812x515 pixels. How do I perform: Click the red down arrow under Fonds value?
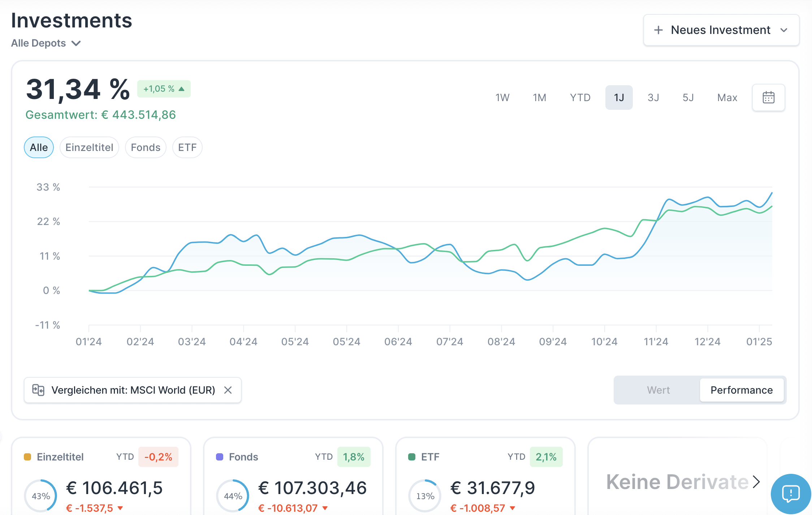click(x=325, y=508)
